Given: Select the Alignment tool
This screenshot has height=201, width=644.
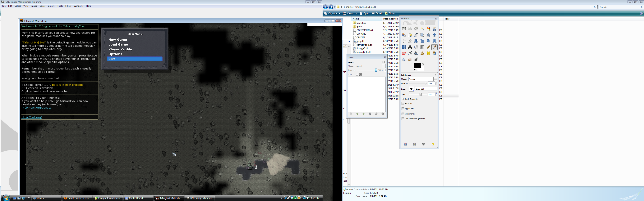Looking at the screenshot, I should click(x=404, y=41).
